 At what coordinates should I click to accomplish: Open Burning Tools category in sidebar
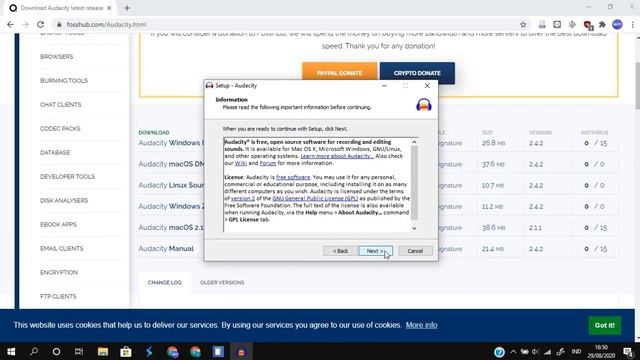click(x=64, y=80)
